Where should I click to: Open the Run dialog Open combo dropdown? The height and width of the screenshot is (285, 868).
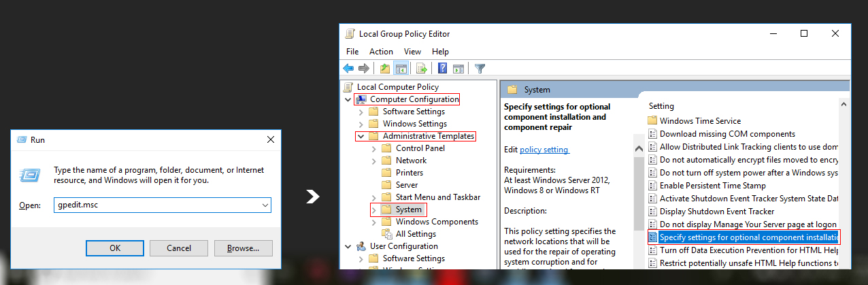(265, 205)
